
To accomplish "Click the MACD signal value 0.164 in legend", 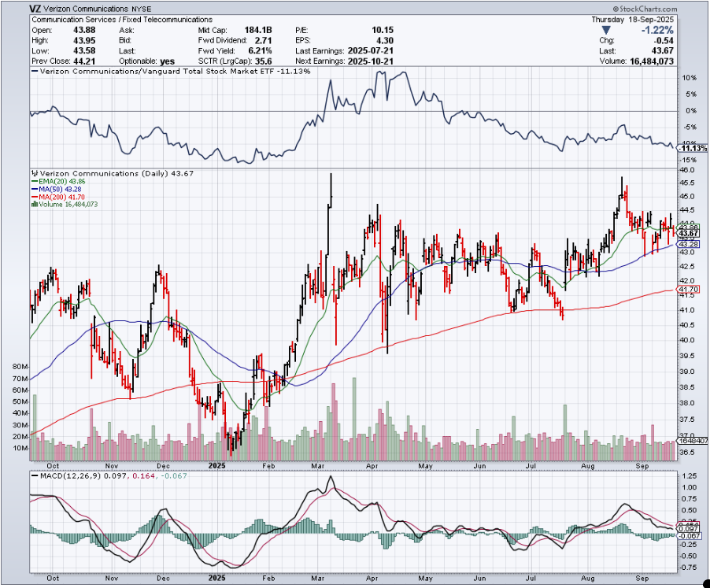I will coord(143,476).
